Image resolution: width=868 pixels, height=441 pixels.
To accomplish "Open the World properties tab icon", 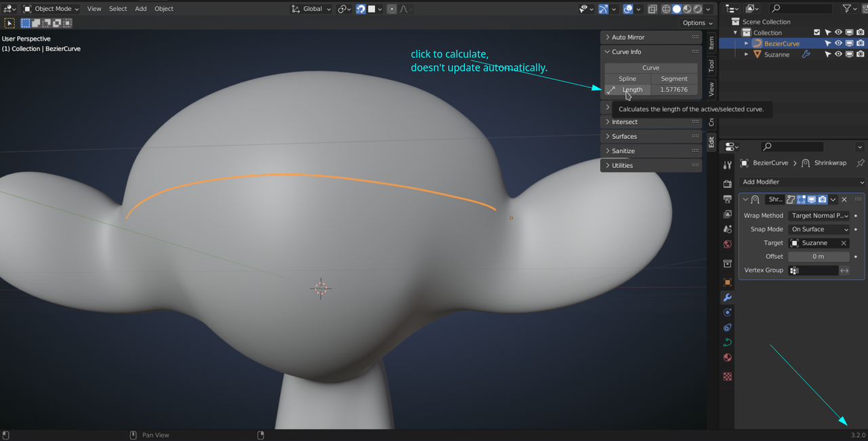I will [728, 245].
